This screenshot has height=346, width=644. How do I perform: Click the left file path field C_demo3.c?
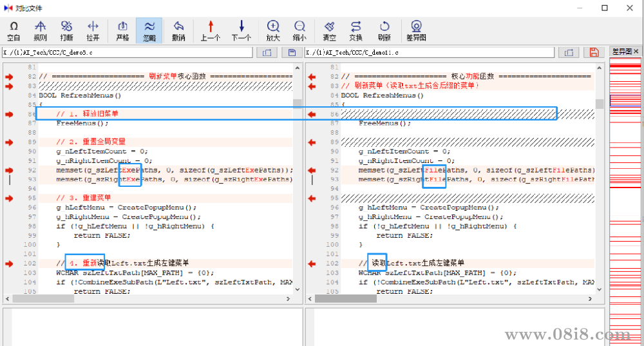(x=128, y=52)
